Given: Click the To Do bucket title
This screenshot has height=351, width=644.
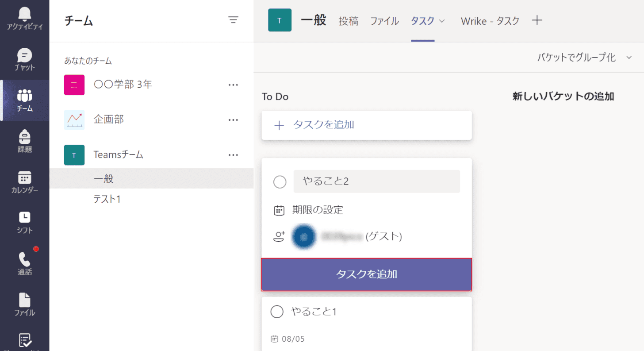Looking at the screenshot, I should [275, 96].
